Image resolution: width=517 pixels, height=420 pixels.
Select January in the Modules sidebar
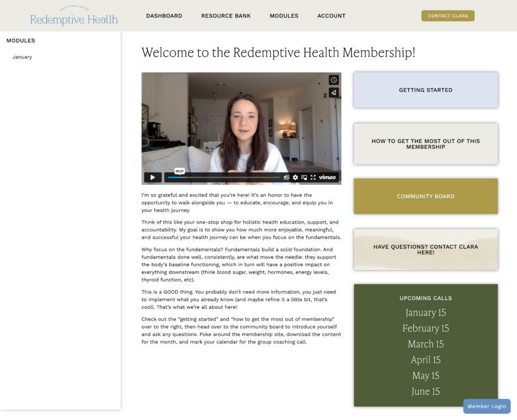22,57
